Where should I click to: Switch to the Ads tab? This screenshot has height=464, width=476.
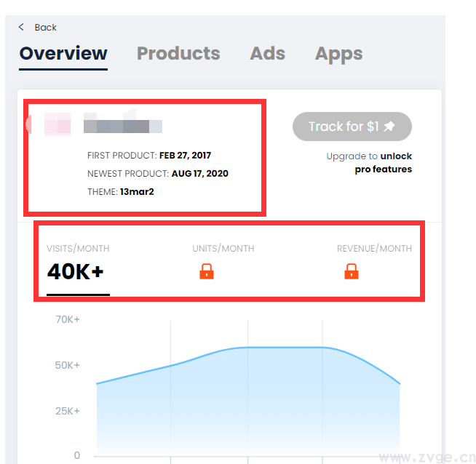pos(267,54)
